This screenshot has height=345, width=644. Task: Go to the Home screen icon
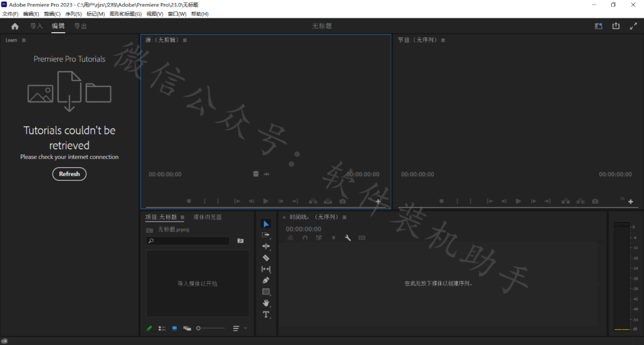coord(15,26)
